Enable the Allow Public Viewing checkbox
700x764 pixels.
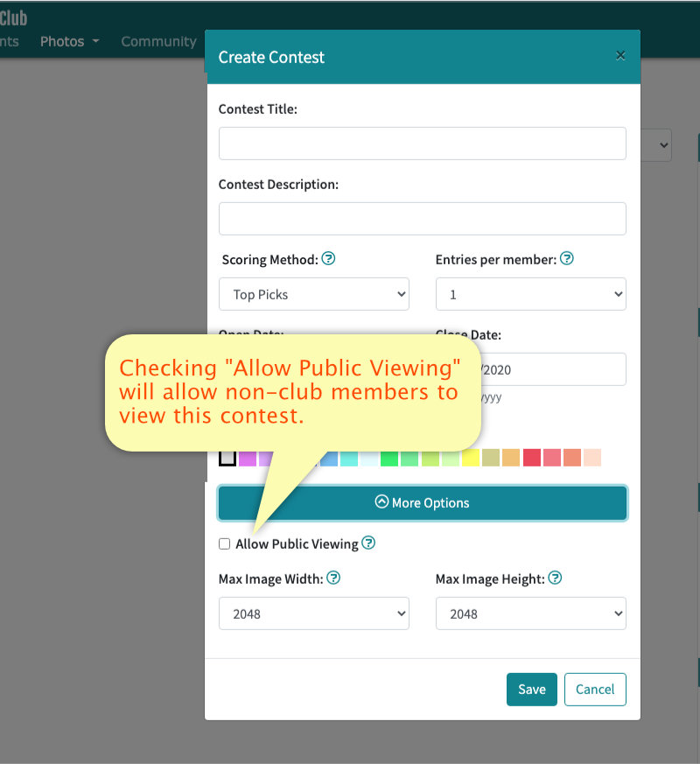click(225, 543)
